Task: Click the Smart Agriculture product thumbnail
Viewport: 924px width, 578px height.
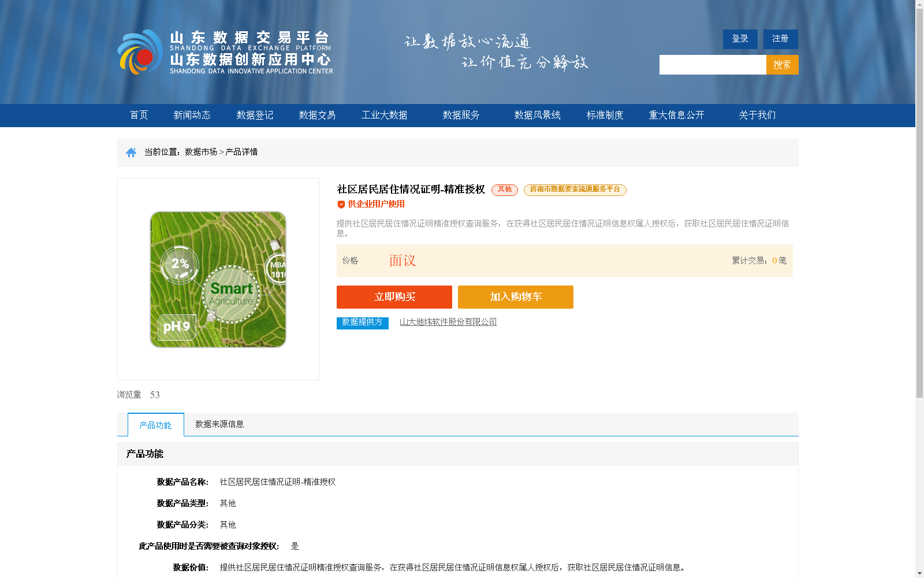Action: pyautogui.click(x=218, y=279)
